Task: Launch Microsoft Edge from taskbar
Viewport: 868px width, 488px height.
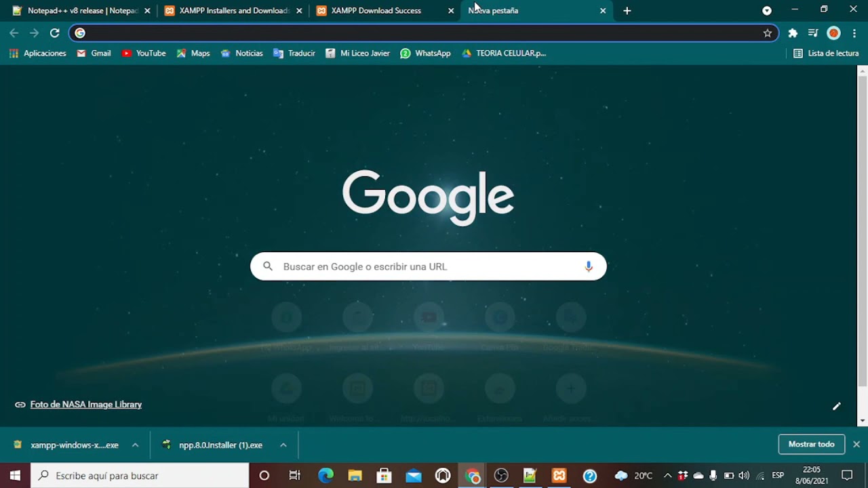Action: coord(325,476)
